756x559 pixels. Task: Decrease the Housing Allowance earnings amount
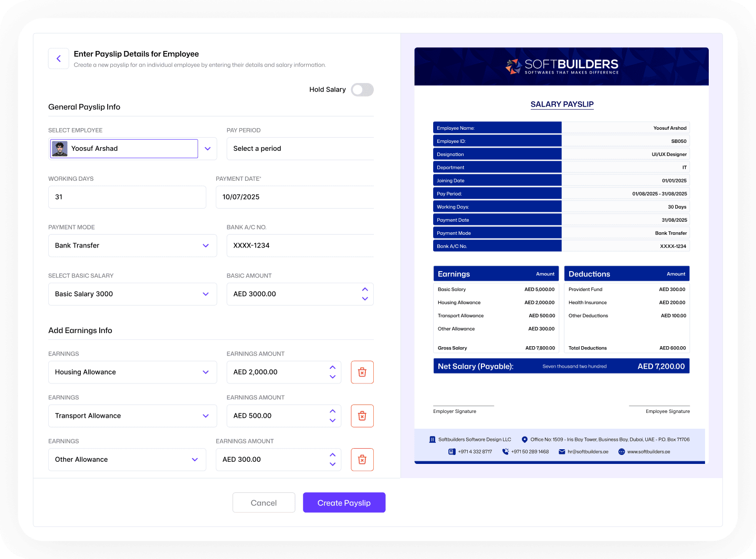tap(332, 377)
